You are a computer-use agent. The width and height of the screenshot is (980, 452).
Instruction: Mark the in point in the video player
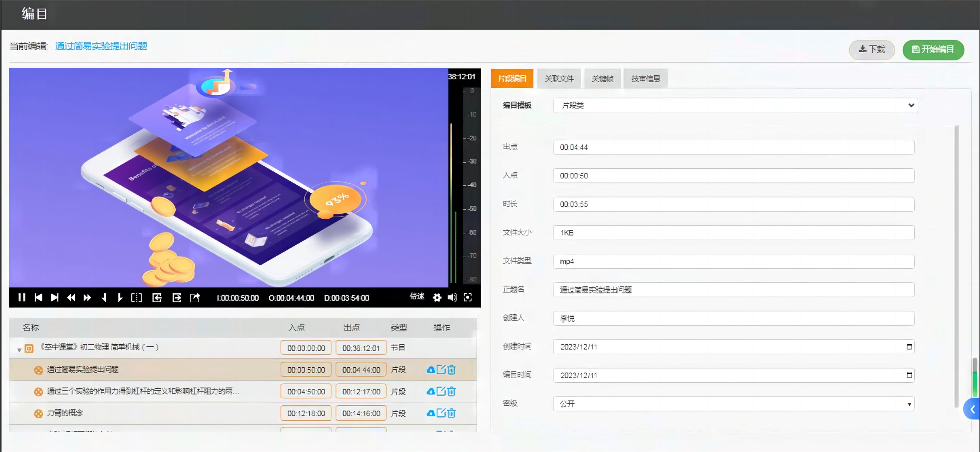tap(104, 298)
